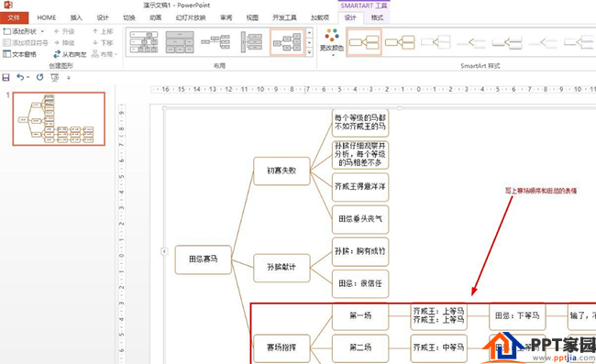Select the sixth SmartArt style thumbnail
Image resolution: width=596 pixels, height=364 pixels.
pyautogui.click(x=543, y=42)
